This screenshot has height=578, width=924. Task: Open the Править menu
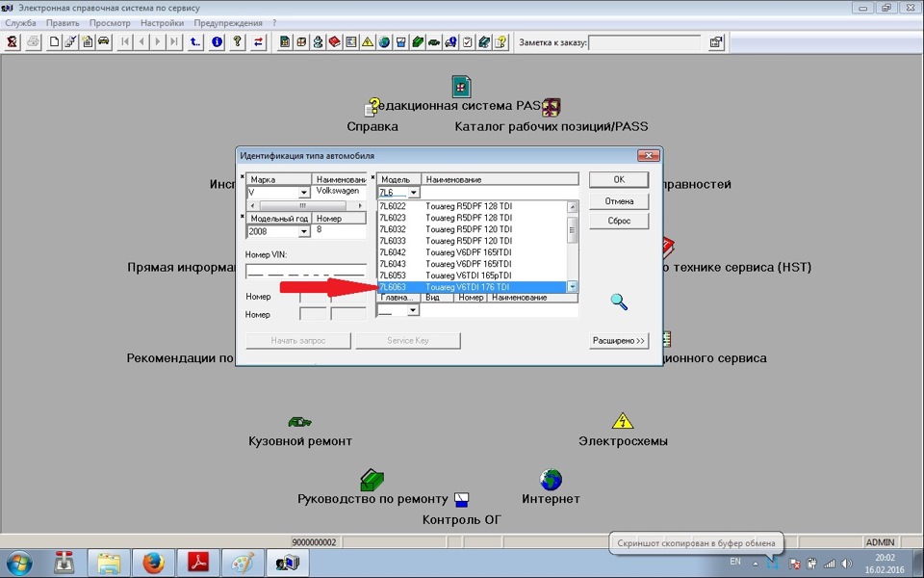click(63, 23)
